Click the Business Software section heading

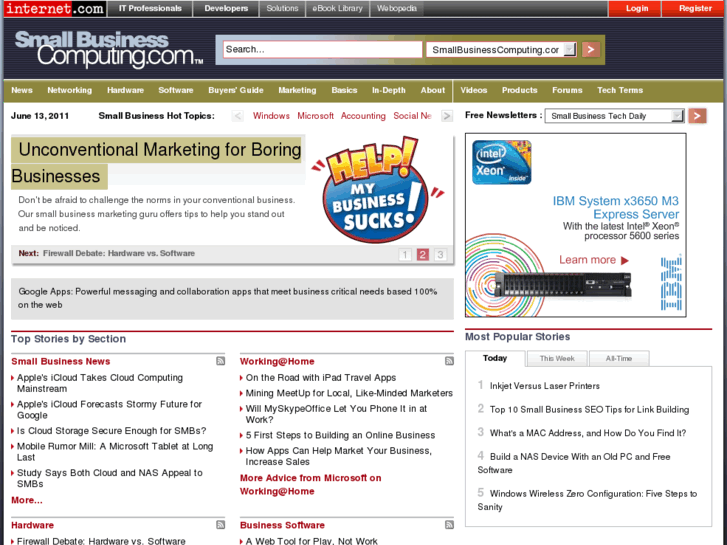coord(282,525)
